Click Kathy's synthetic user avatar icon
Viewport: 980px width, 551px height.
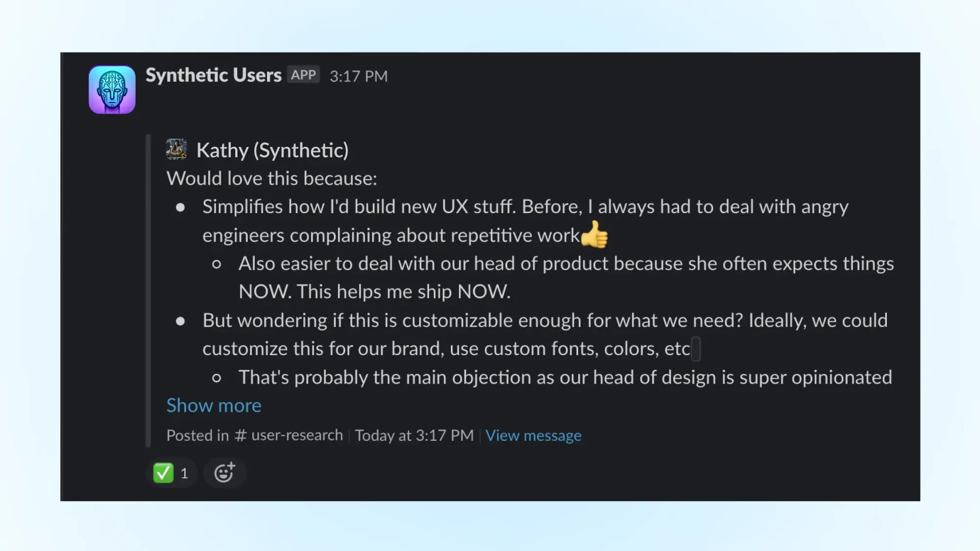click(x=176, y=149)
